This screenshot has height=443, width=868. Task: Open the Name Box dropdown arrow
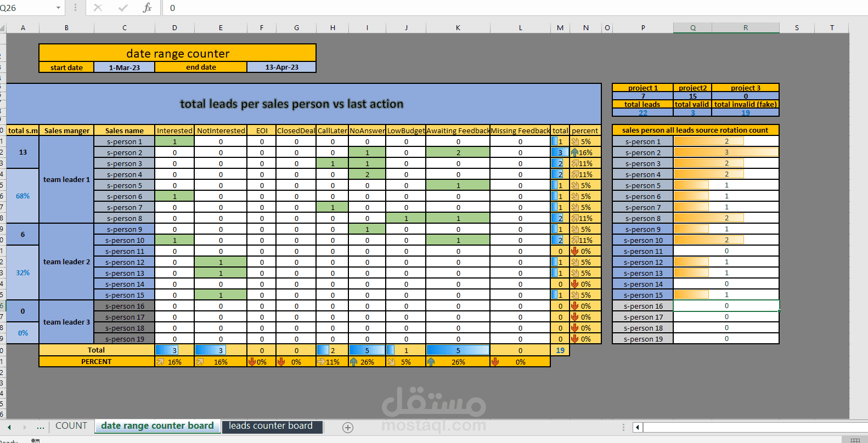58,8
